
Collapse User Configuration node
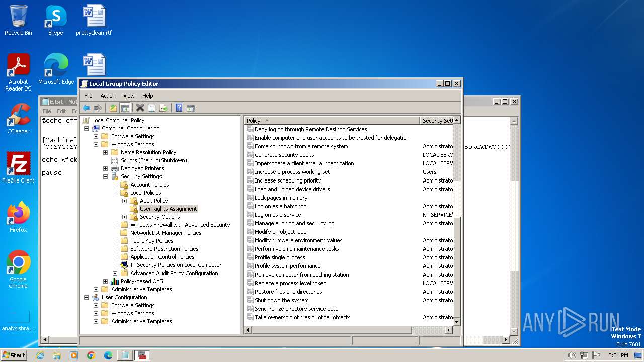[x=86, y=297]
